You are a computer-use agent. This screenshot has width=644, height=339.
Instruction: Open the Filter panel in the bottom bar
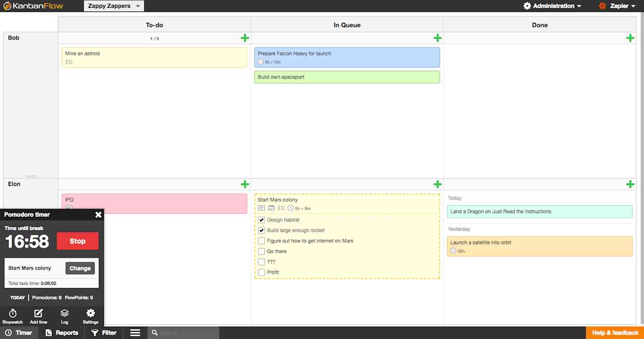(x=104, y=332)
